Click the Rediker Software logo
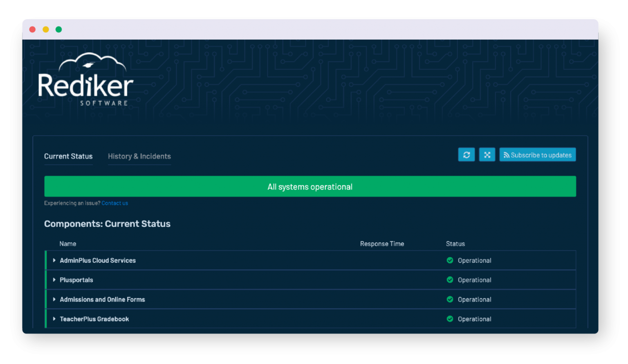The image size is (628, 364). (x=86, y=80)
